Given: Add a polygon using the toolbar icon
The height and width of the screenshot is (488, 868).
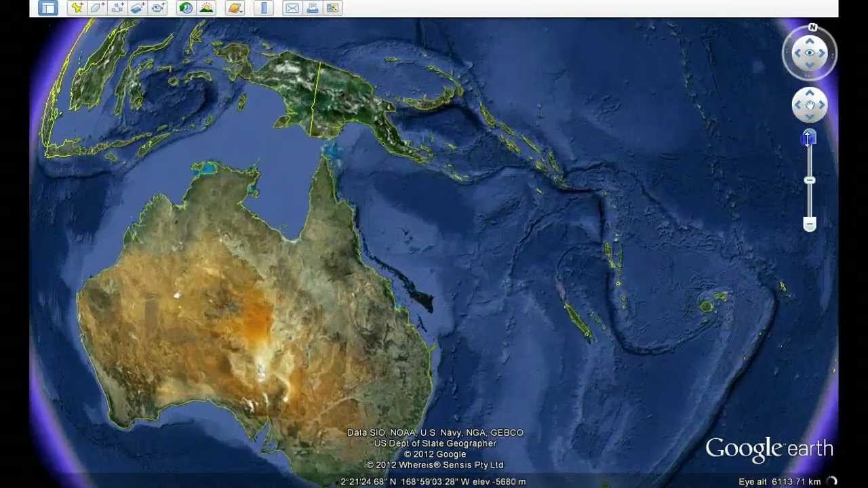Looking at the screenshot, I should coord(97,8).
